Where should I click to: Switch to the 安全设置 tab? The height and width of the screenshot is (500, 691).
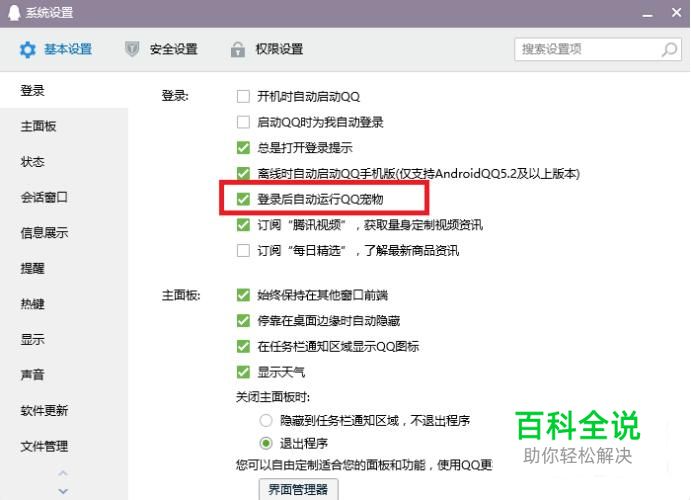pos(161,49)
